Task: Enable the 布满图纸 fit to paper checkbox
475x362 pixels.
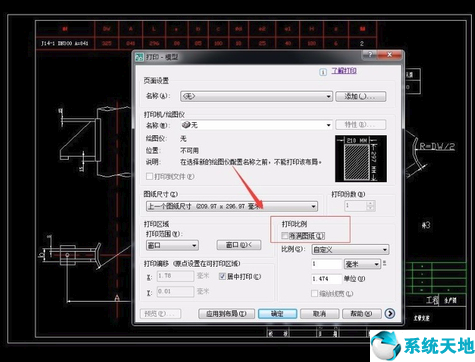Action: click(284, 236)
